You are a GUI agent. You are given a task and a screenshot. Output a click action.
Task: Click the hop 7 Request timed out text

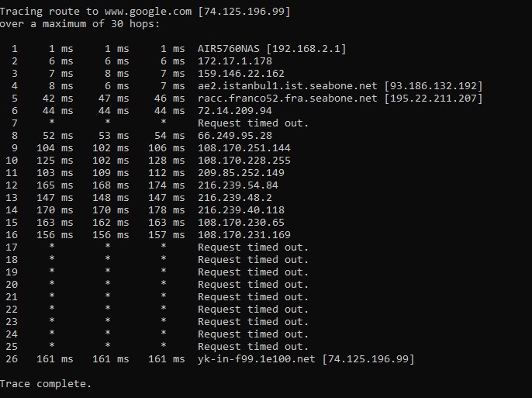(253, 123)
